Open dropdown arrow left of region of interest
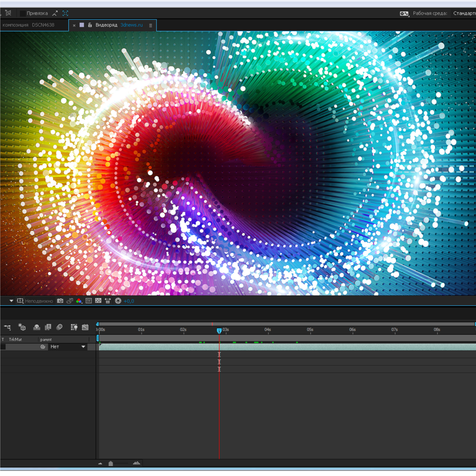The image size is (476, 476). tap(11, 301)
